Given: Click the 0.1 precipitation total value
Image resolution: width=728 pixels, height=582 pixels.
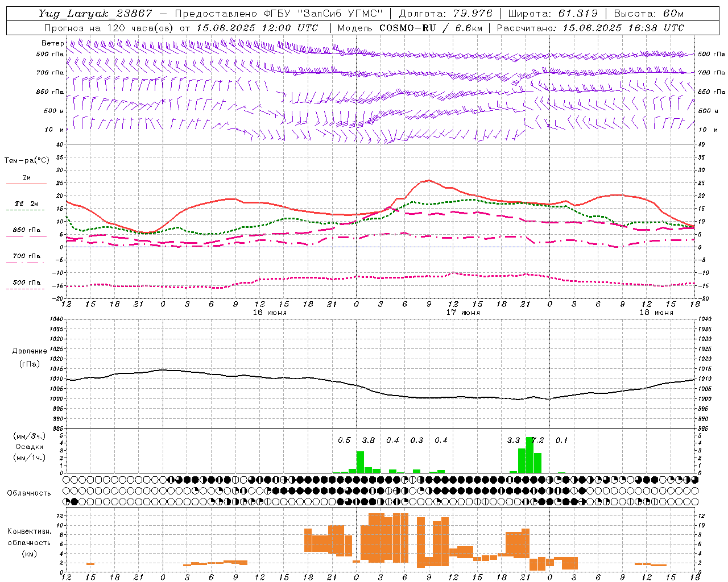Looking at the screenshot, I should (x=562, y=440).
